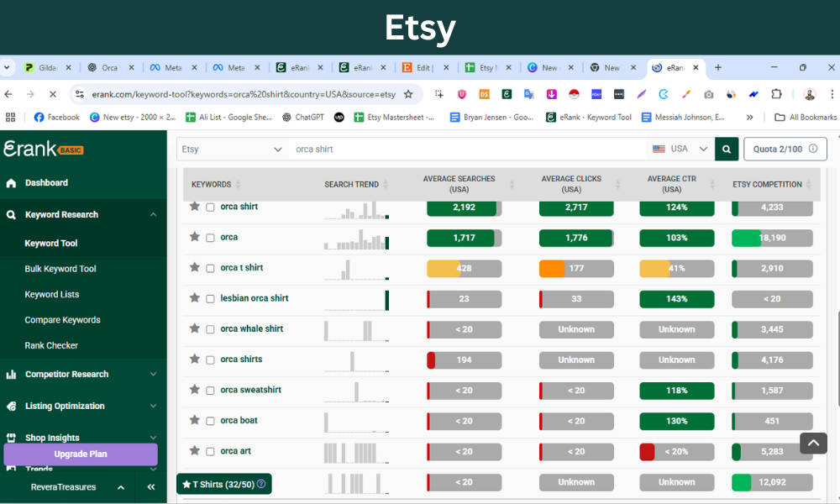Screen dimensions: 840x504
Task: Expand the Listing Optimization section
Action: coord(153,406)
